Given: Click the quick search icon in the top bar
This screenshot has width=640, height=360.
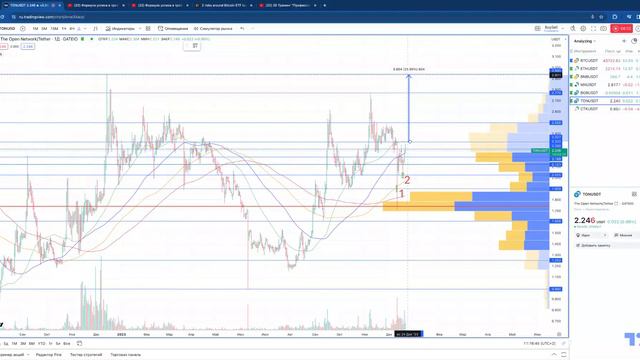Looking at the screenshot, I should point(573,29).
